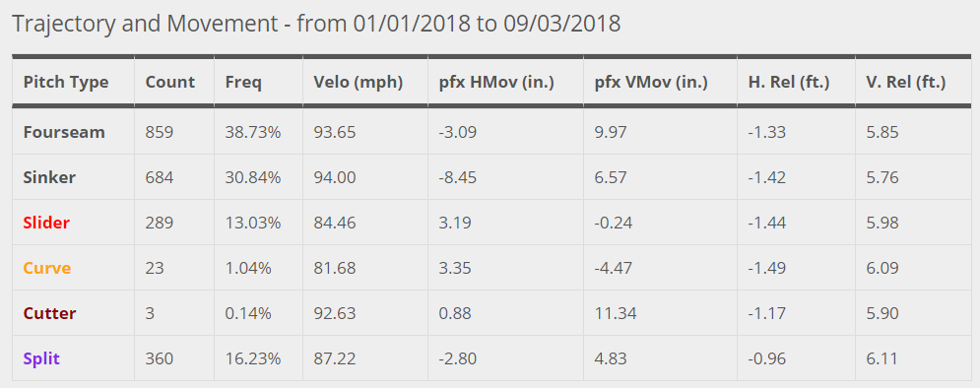
Task: Select the pfx HMov (in.) header
Action: [x=496, y=82]
